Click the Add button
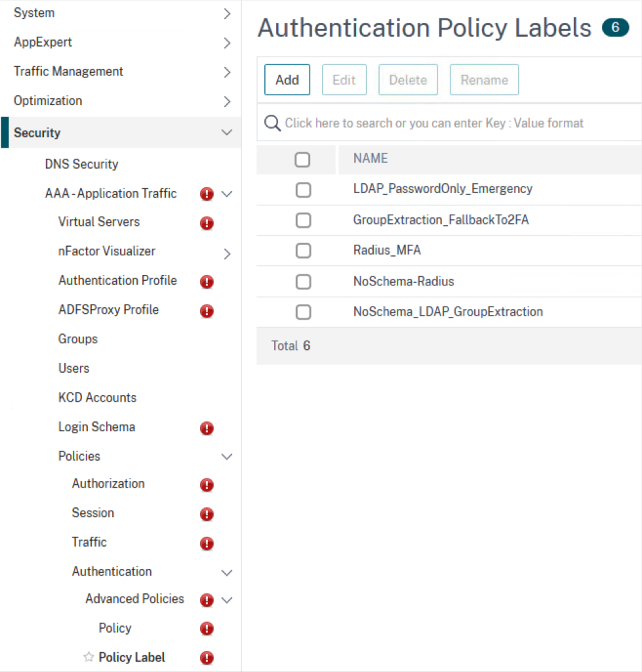Image resolution: width=642 pixels, height=672 pixels. pyautogui.click(x=287, y=79)
